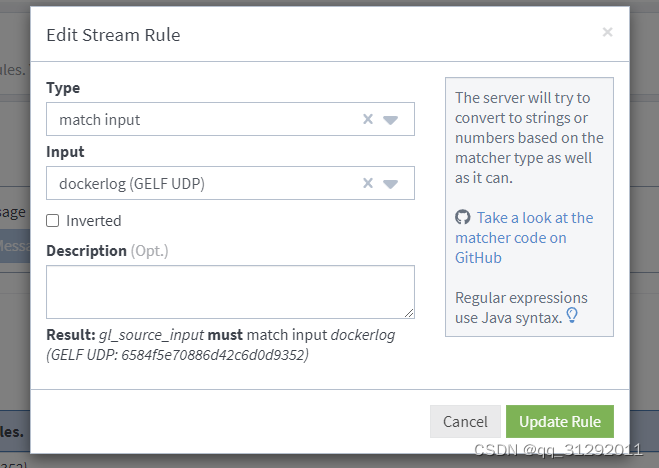659x468 pixels.
Task: Click the lightbulb regex hint icon
Action: point(573,316)
